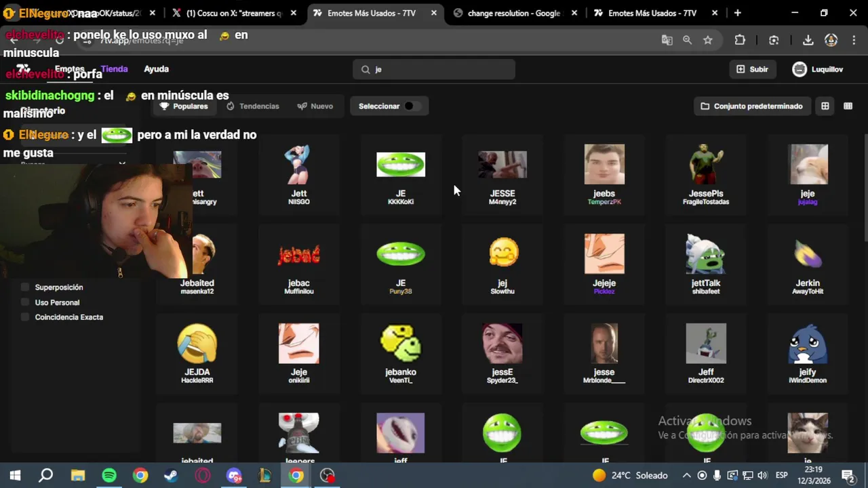Open the Luquillov profile menu
Screen dimensions: 868x488
[x=818, y=69]
